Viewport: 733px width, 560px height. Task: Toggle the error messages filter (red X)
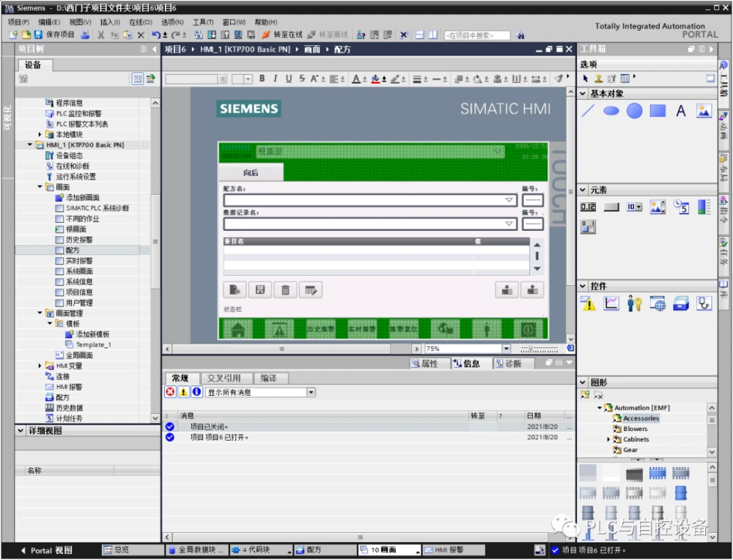(x=170, y=391)
